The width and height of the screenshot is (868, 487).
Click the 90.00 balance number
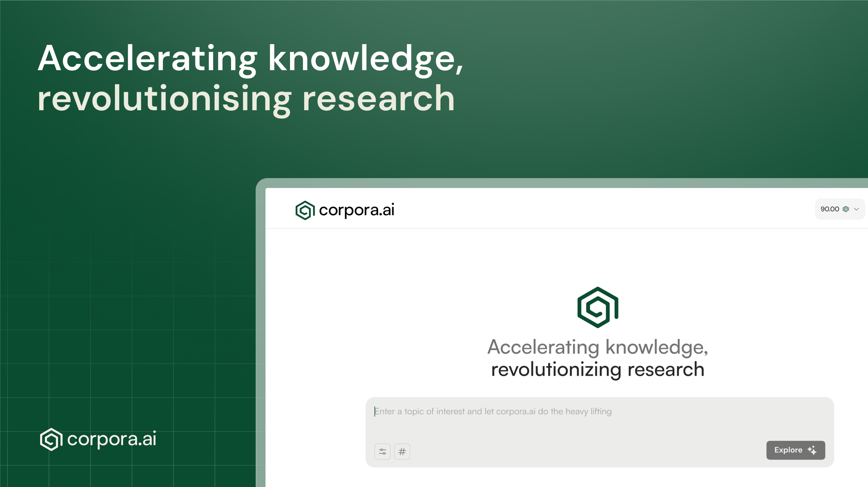point(830,209)
